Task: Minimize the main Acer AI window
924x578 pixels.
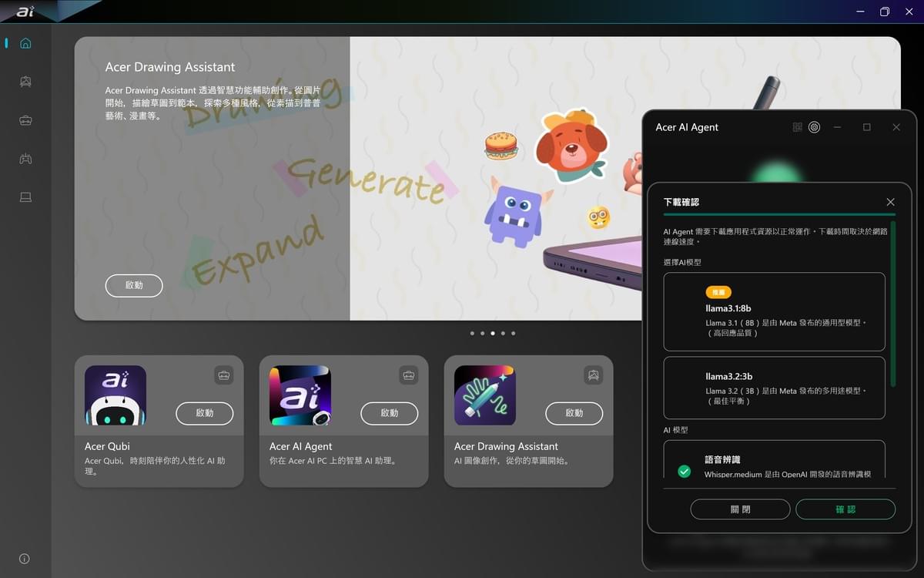Action: 860,12
